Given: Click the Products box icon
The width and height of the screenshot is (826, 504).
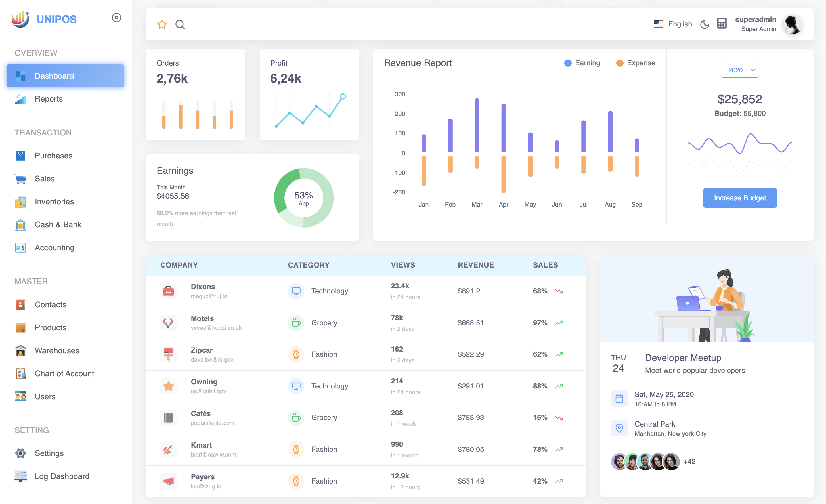Looking at the screenshot, I should (x=20, y=327).
